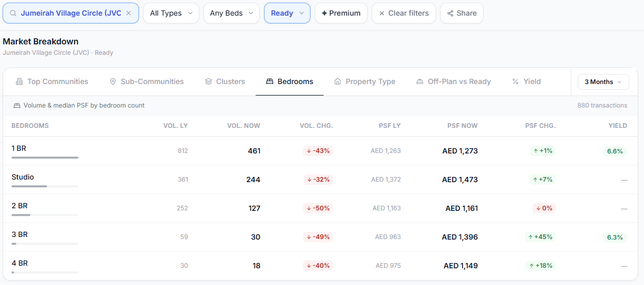Clear the Jumeirah Village Circle search chip
Image resolution: width=644 pixels, height=285 pixels.
click(129, 13)
